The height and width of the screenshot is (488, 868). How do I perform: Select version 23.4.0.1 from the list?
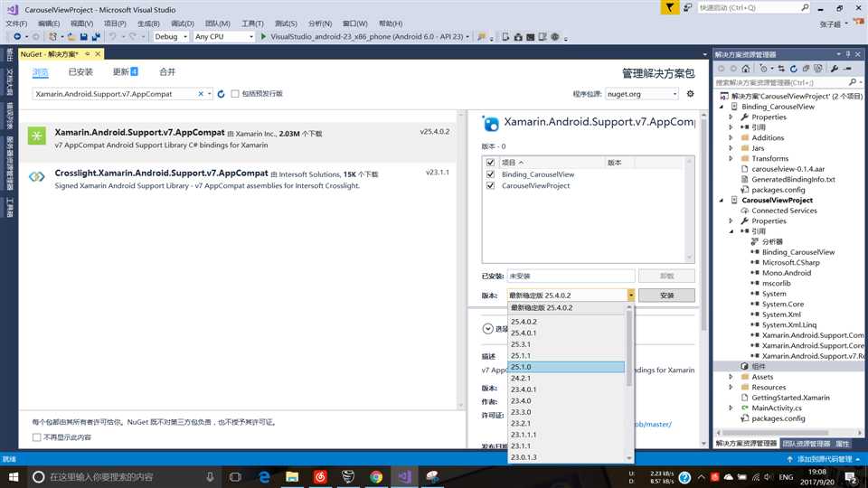[566, 389]
